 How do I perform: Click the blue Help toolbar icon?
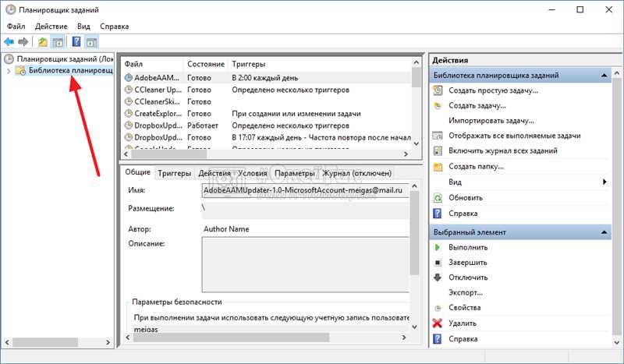(76, 41)
